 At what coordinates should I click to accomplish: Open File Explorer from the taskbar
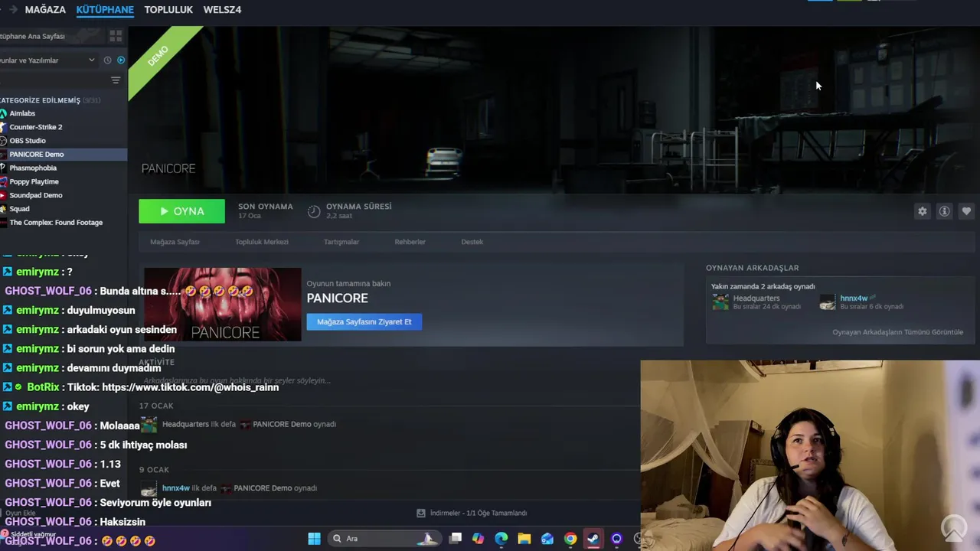524,539
